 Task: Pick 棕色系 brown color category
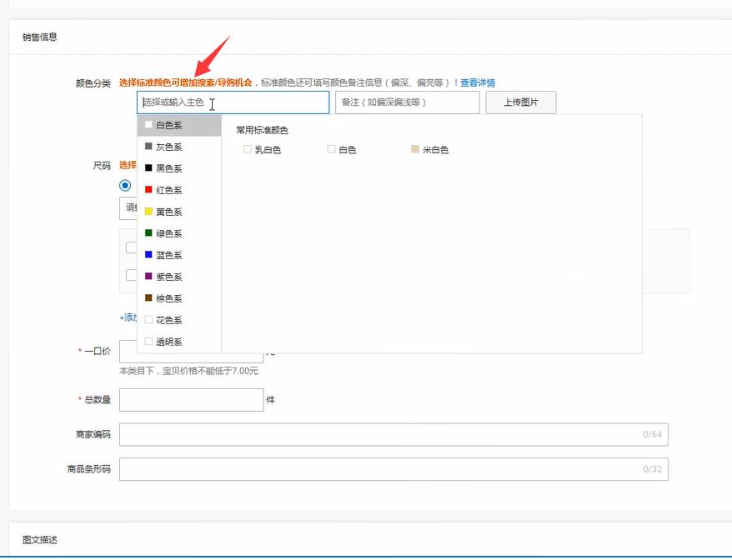coord(168,298)
